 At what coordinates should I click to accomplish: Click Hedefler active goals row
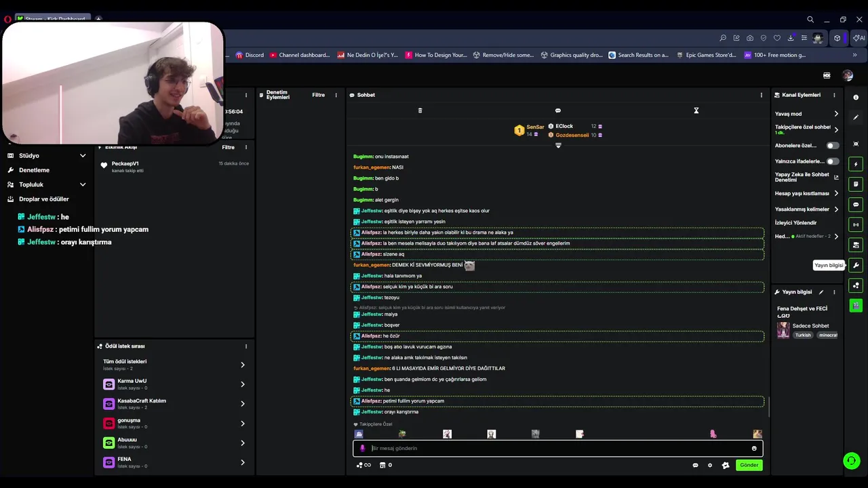click(x=806, y=237)
